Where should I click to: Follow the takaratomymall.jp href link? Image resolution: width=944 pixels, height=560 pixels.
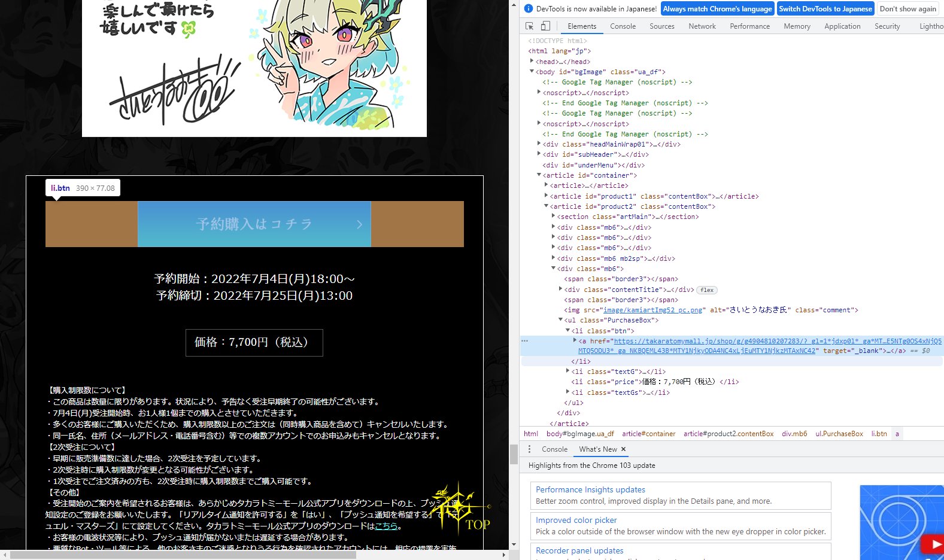tap(760, 346)
